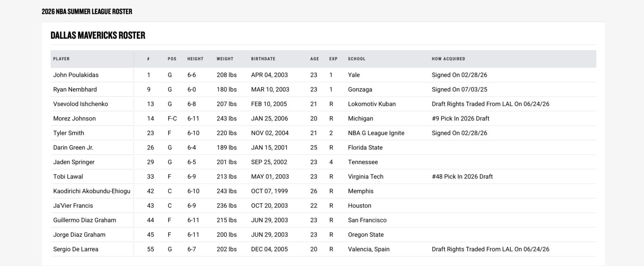644x266 pixels.
Task: Select birthdate JAN 25, 2006
Action: (269, 119)
